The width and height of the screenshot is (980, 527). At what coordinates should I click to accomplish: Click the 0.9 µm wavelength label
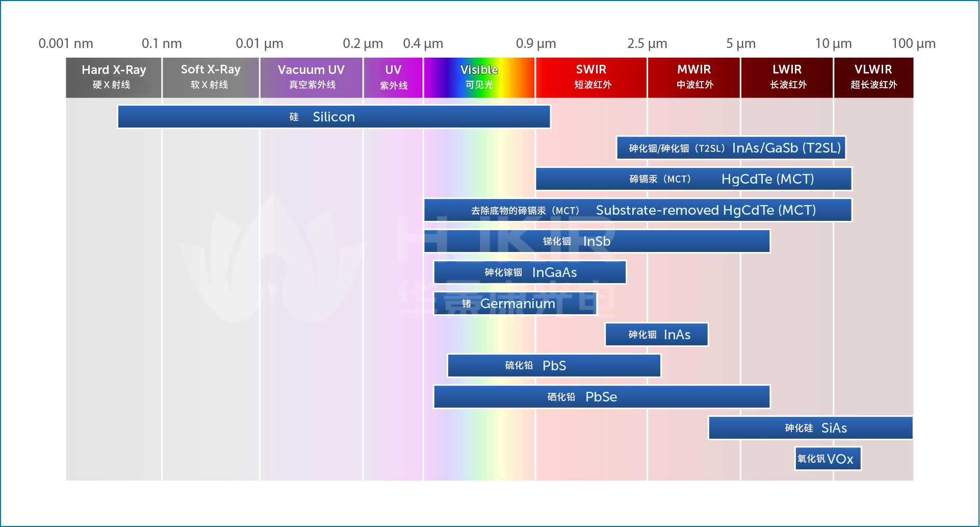pos(536,43)
